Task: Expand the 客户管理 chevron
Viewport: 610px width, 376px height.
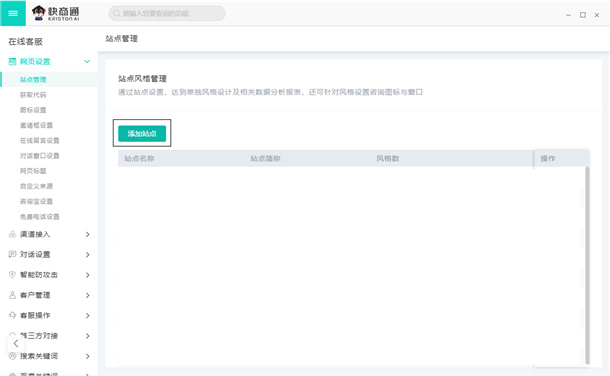Action: [x=88, y=295]
